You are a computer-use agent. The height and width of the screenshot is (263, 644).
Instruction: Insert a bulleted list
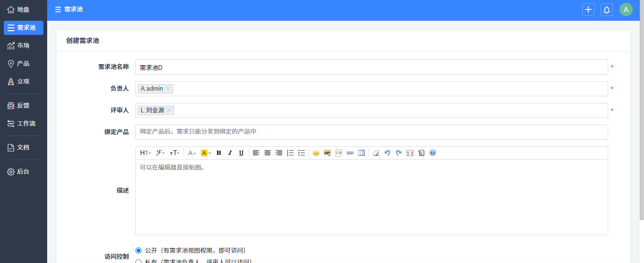301,153
